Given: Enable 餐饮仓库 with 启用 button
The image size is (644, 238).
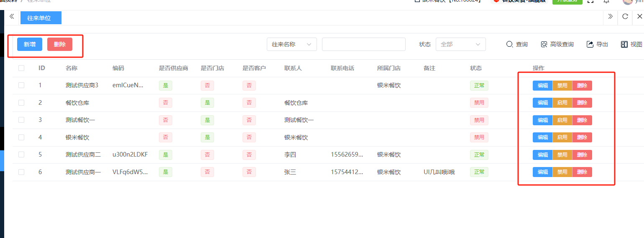Looking at the screenshot, I should (562, 103).
